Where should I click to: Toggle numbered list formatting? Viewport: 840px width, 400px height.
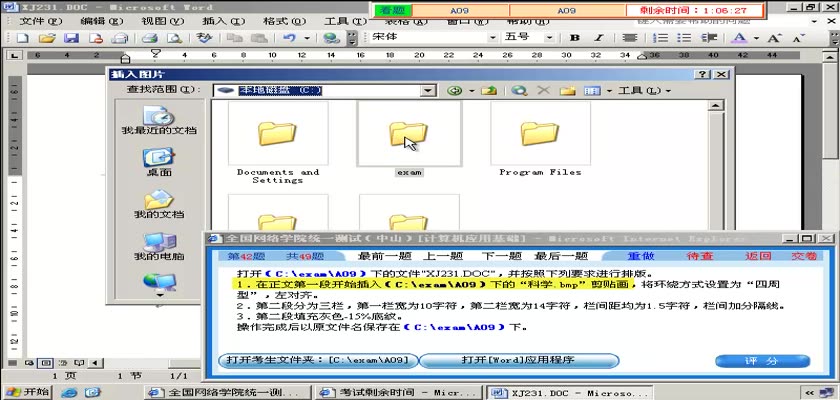tap(663, 38)
